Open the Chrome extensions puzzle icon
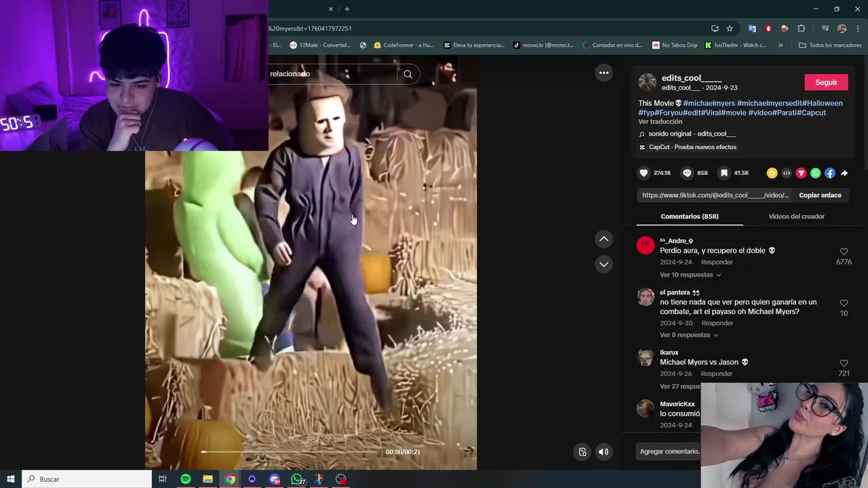The image size is (868, 488). [x=801, y=28]
